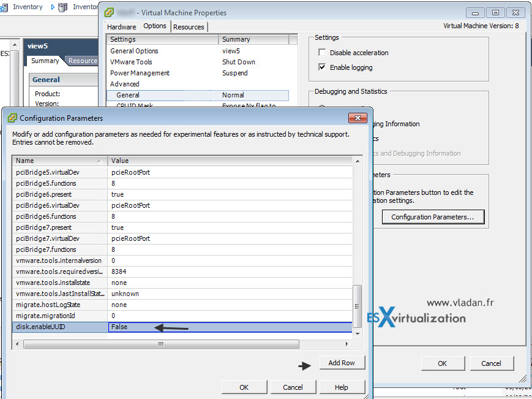Click the vertical scrollbar thumb in parameter list

coord(358,306)
